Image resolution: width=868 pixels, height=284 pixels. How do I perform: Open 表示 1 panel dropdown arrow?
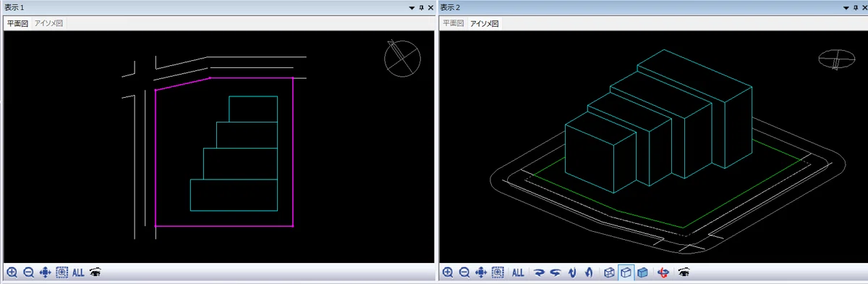[x=412, y=7]
